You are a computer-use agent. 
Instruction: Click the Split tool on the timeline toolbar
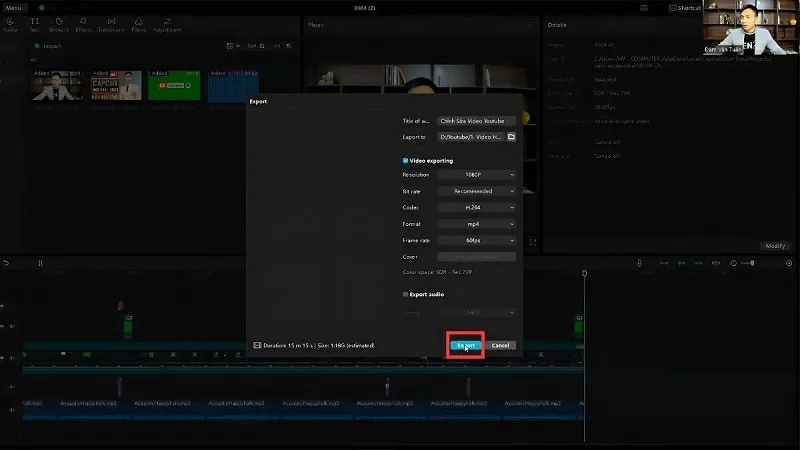(40, 263)
